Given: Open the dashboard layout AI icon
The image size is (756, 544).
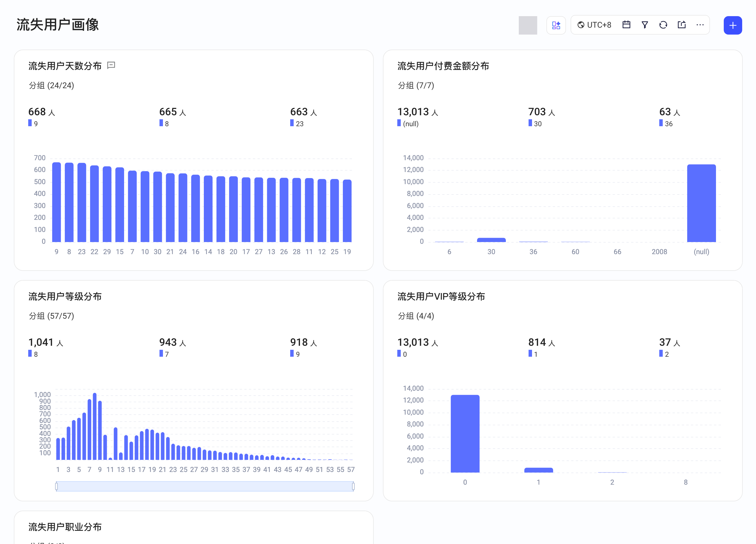Looking at the screenshot, I should (556, 25).
